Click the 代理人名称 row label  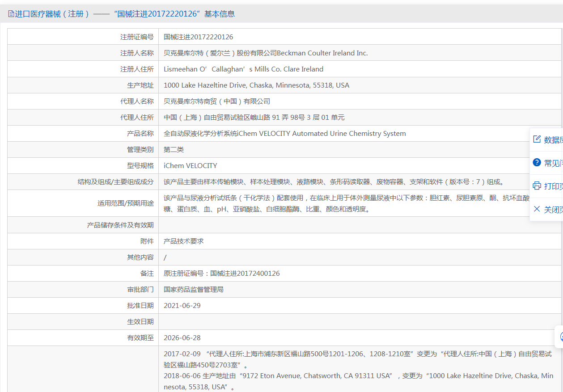click(137, 101)
